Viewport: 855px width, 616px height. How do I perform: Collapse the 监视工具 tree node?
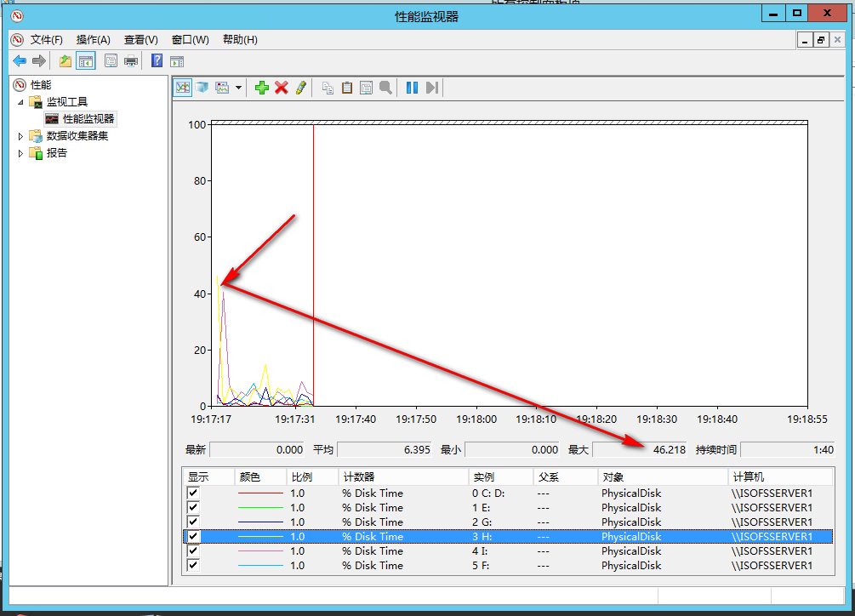[x=20, y=102]
